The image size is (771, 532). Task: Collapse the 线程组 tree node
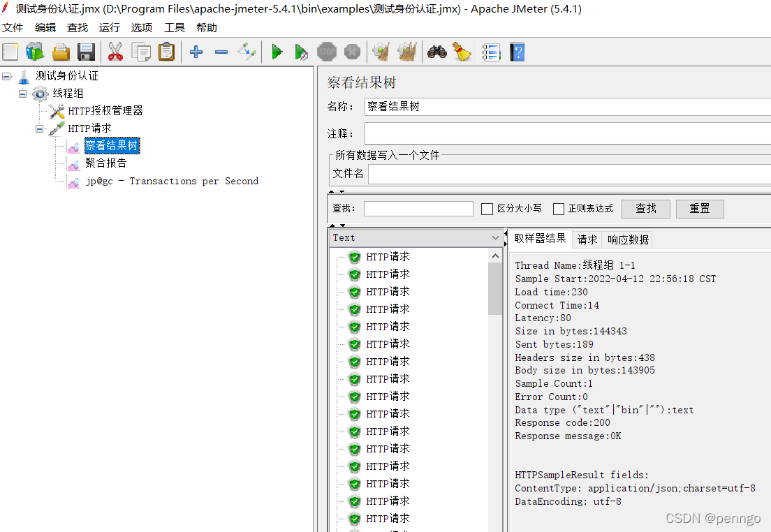pyautogui.click(x=22, y=94)
